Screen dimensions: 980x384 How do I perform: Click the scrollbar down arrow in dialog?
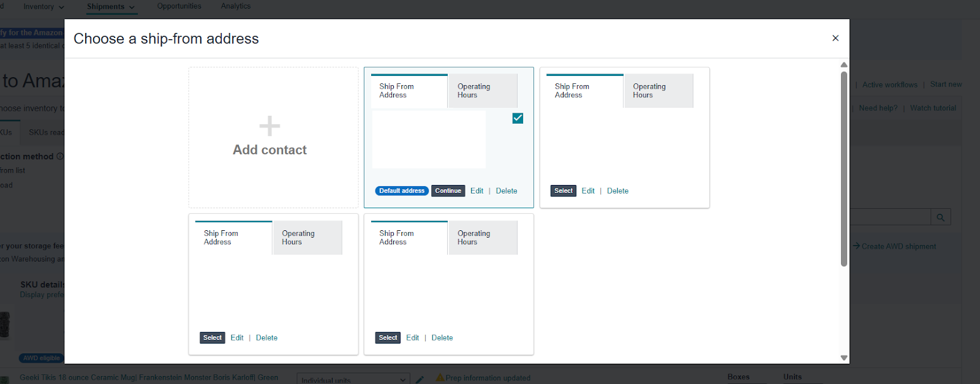(x=844, y=358)
